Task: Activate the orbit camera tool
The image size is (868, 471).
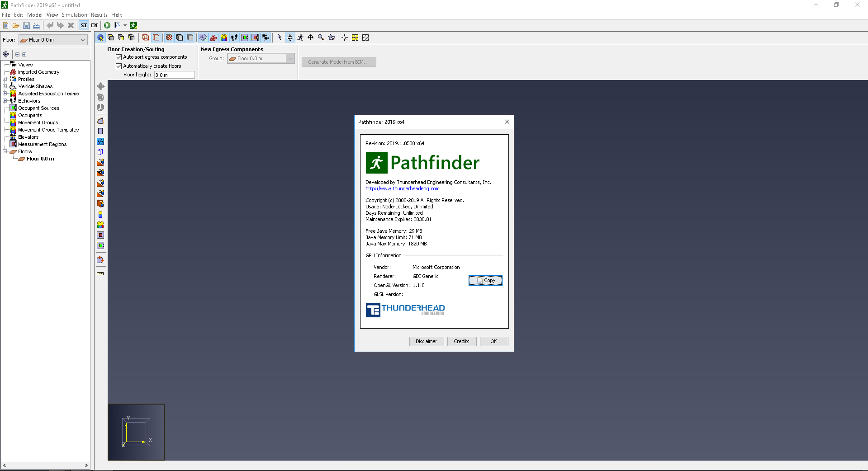Action: [290, 38]
